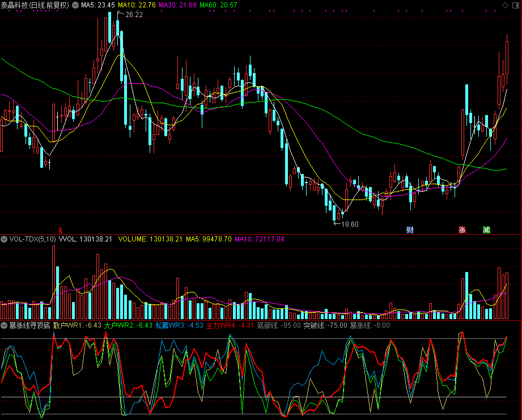Click the MA5: 23.45 label
The height and width of the screenshot is (420, 522).
tap(98, 5)
